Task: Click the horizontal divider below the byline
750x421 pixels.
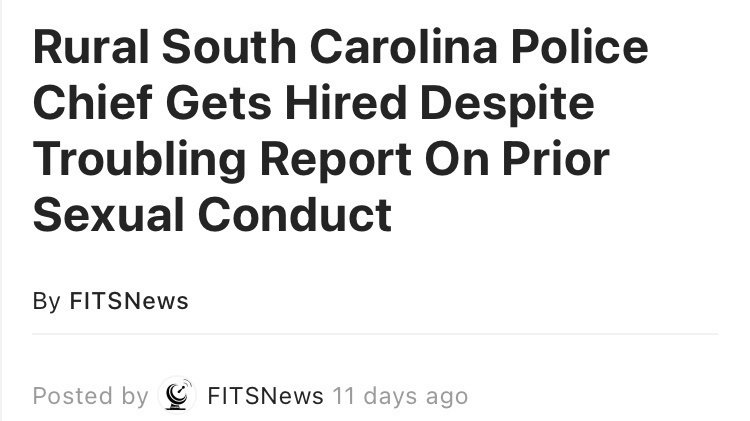Action: click(x=375, y=334)
